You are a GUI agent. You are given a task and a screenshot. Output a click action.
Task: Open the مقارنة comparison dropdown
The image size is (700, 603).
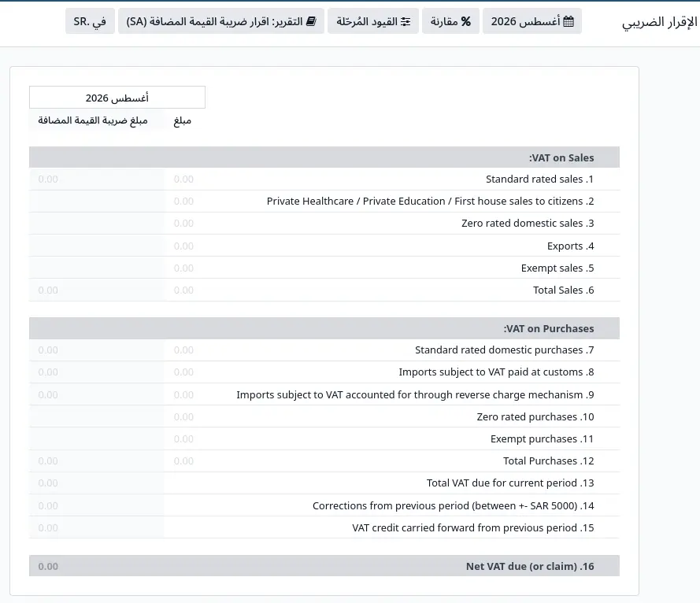tap(450, 21)
